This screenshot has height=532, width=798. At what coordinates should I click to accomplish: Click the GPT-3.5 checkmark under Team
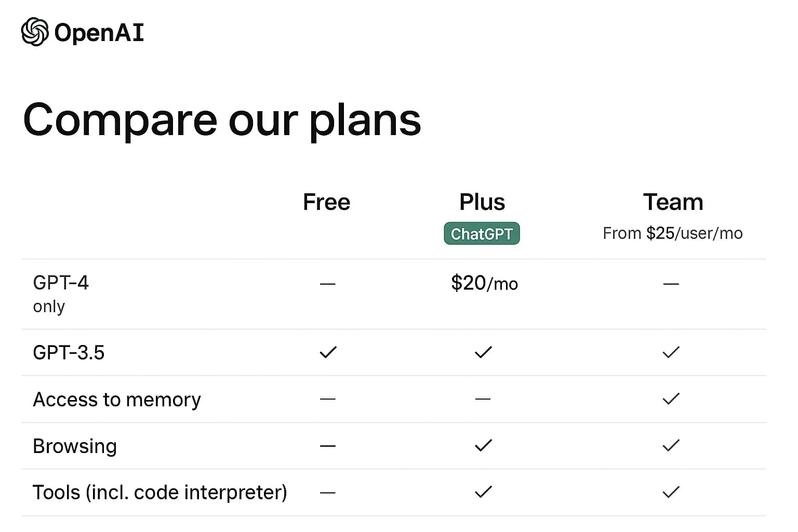671,352
